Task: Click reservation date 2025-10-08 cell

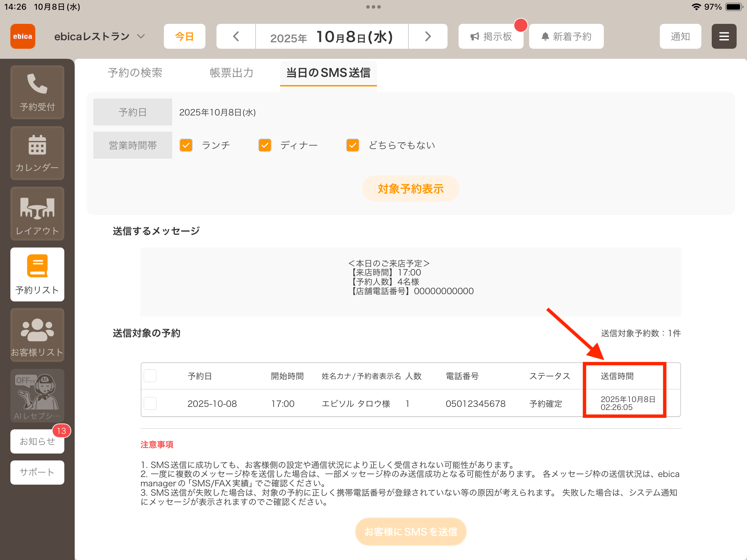Action: tap(212, 404)
